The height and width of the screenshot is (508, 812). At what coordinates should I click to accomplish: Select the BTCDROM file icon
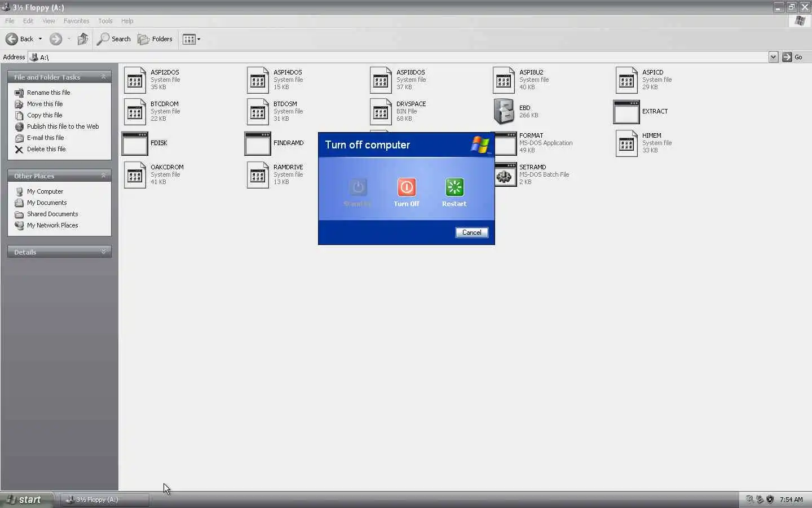pos(135,112)
